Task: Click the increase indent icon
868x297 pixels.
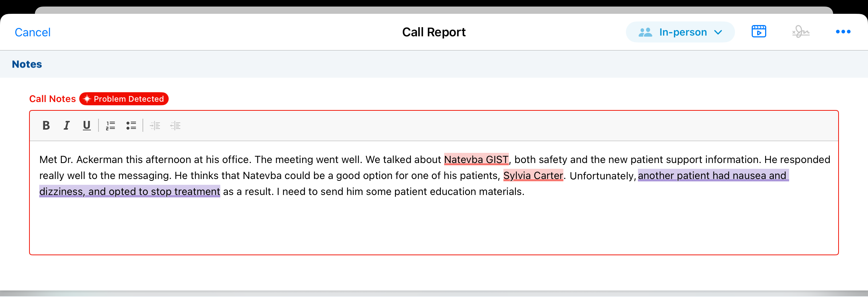Action: [155, 126]
